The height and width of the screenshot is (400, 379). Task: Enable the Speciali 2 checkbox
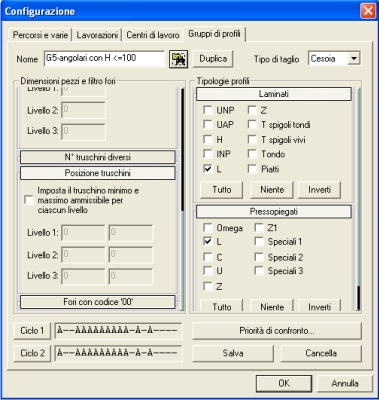tap(259, 257)
